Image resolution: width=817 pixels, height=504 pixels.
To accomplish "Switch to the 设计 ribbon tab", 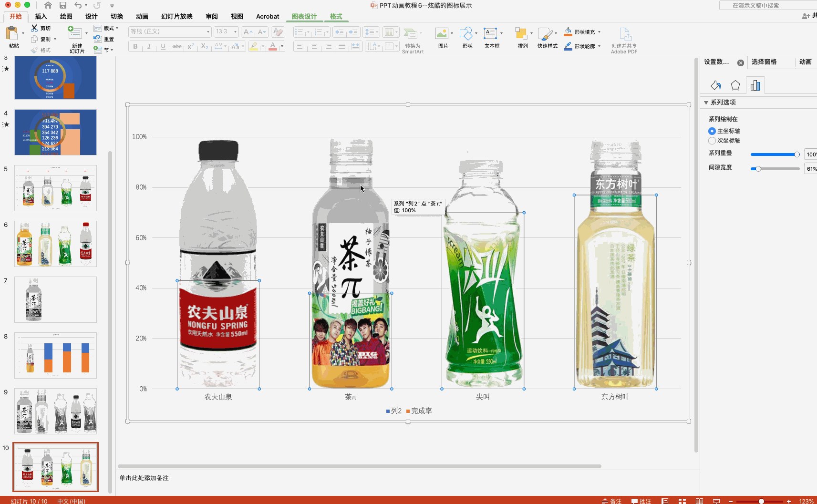I will tap(92, 16).
